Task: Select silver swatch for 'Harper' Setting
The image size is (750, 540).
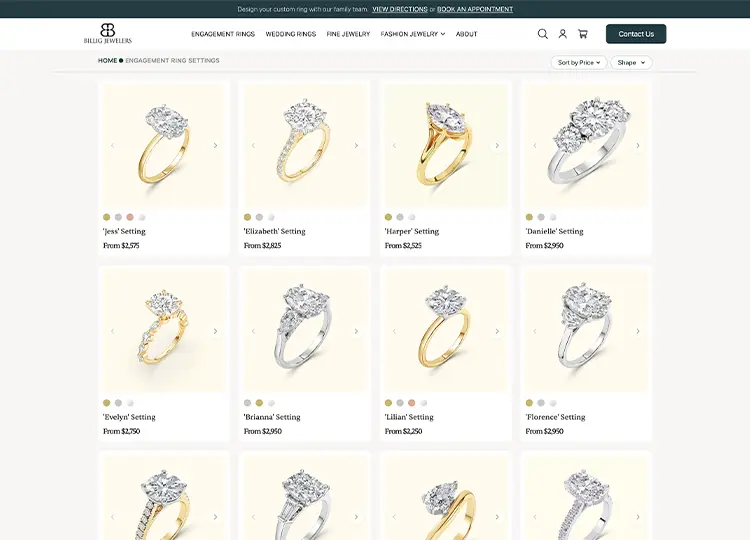Action: (400, 217)
